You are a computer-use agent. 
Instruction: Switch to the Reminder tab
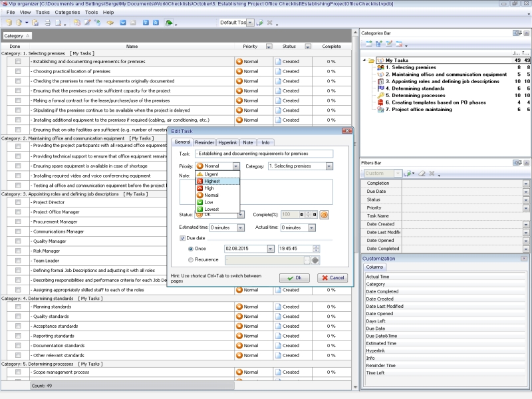click(204, 142)
